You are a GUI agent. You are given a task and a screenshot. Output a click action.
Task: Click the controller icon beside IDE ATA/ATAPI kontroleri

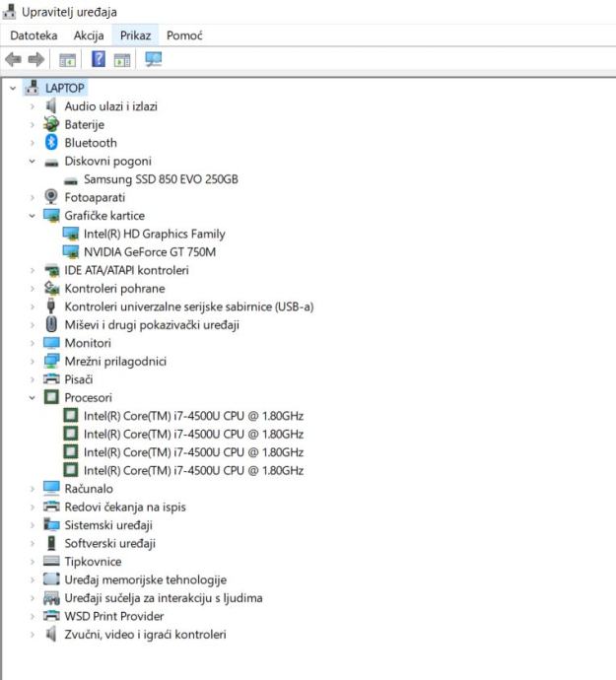pos(51,271)
